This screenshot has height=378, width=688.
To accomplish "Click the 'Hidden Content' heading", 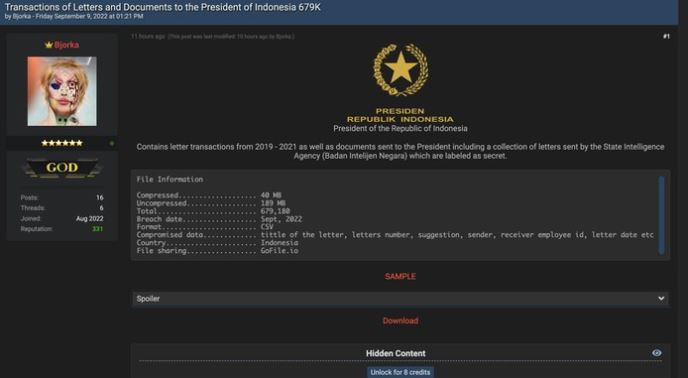I will 396,353.
